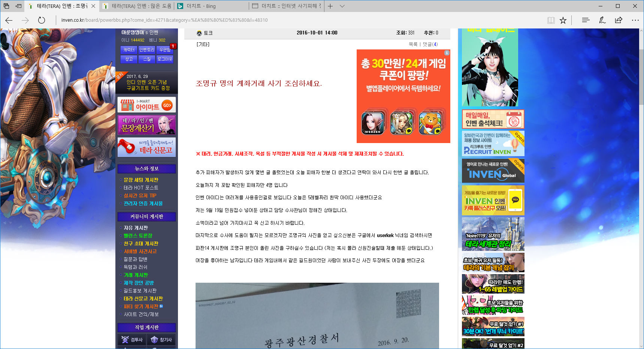Click the Share icon in toolbar
The image size is (644, 349).
[619, 20]
